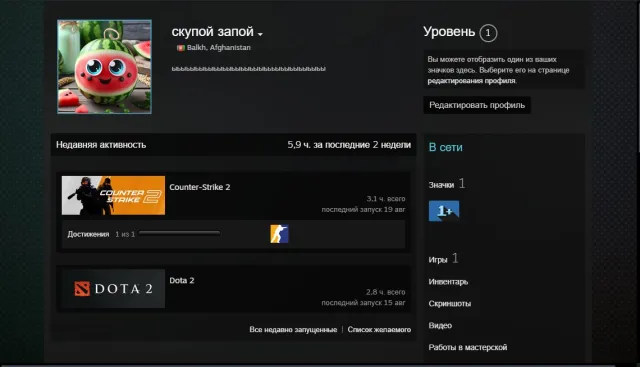Viewport: 640px width, 367px height.
Task: Open the watermelon profile avatar
Action: 104,67
